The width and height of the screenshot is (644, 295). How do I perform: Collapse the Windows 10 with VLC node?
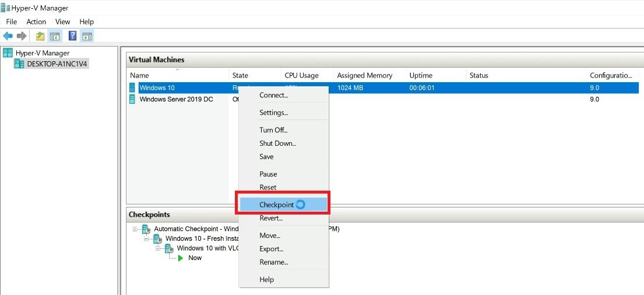[159, 248]
